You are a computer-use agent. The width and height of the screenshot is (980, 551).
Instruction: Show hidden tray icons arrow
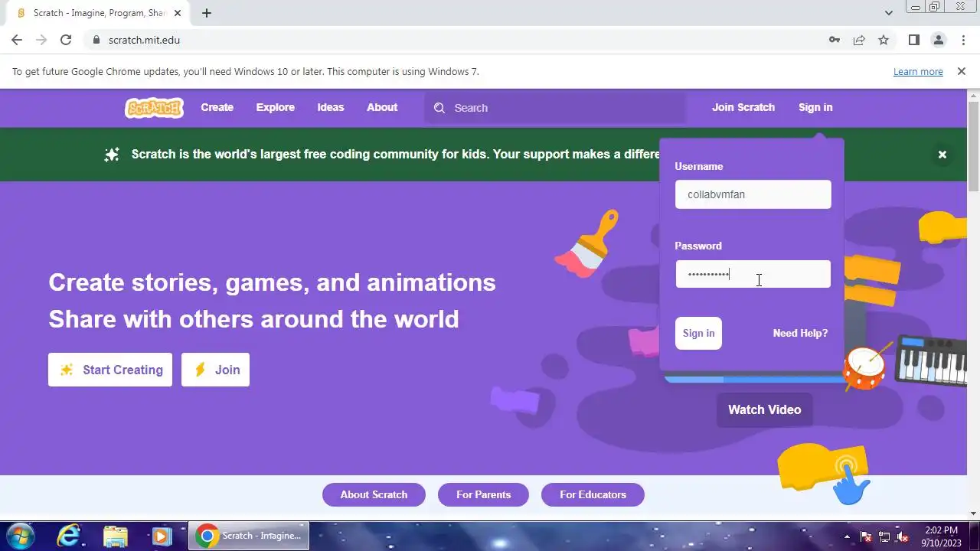[x=847, y=536]
